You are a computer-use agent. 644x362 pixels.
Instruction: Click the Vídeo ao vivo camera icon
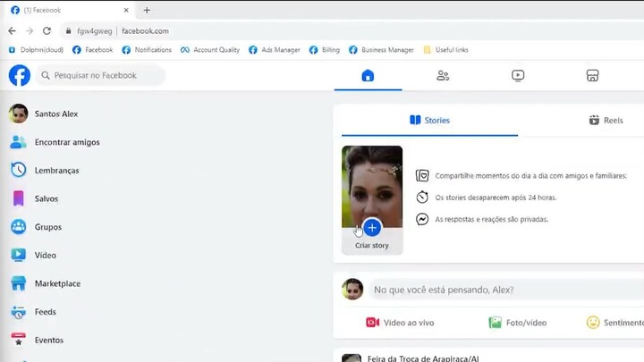point(372,323)
